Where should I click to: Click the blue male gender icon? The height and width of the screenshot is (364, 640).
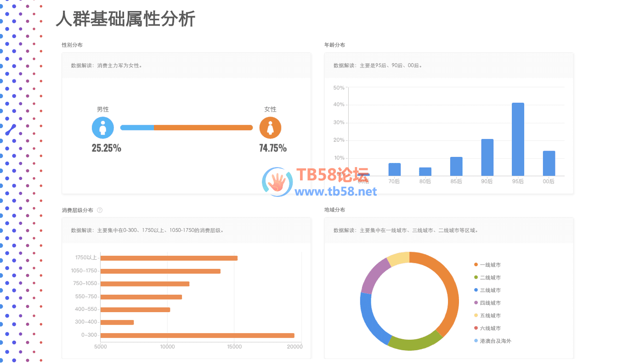102,128
